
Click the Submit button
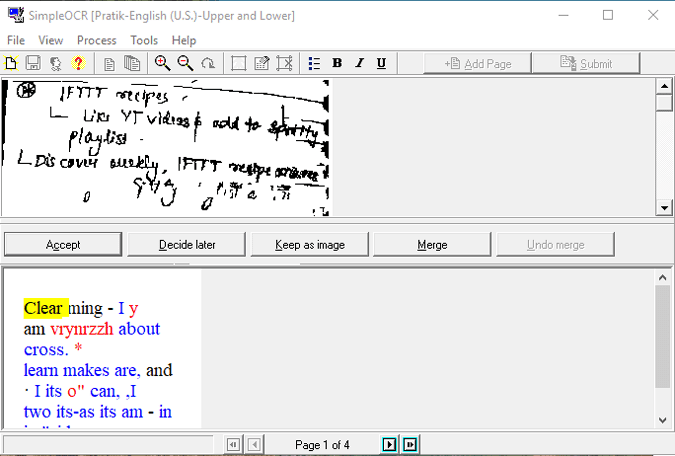pos(586,64)
